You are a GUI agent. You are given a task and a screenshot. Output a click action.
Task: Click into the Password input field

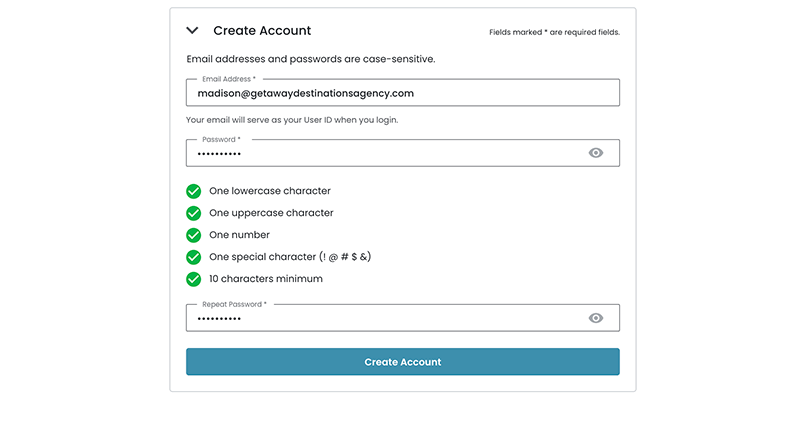385,153
